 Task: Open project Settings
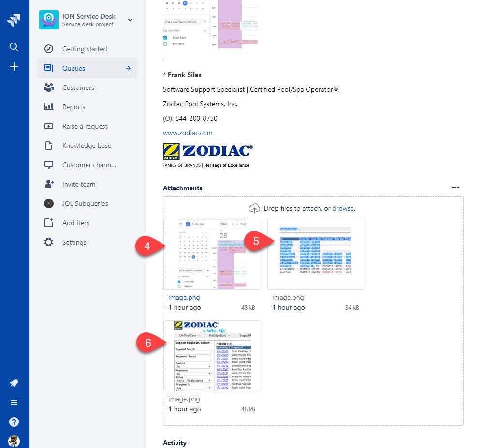(74, 242)
